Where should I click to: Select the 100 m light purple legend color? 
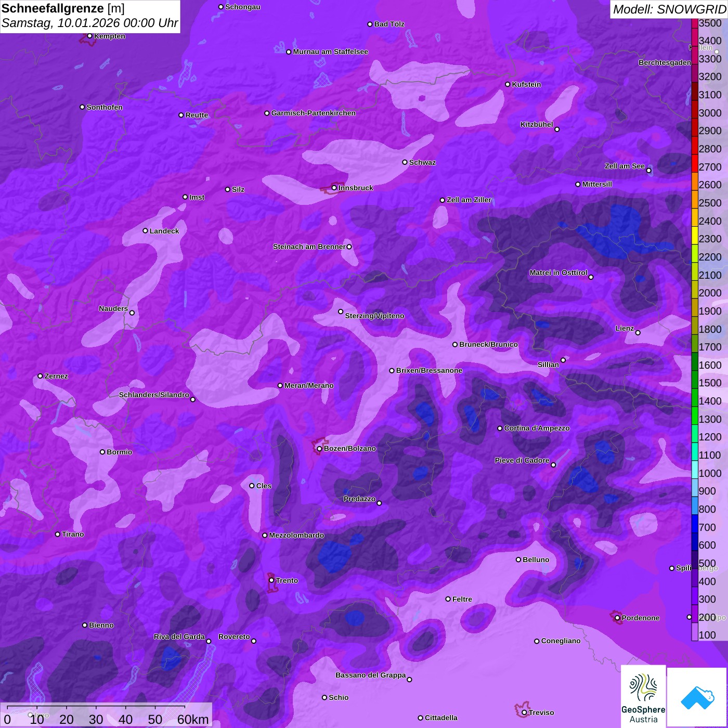pos(695,632)
